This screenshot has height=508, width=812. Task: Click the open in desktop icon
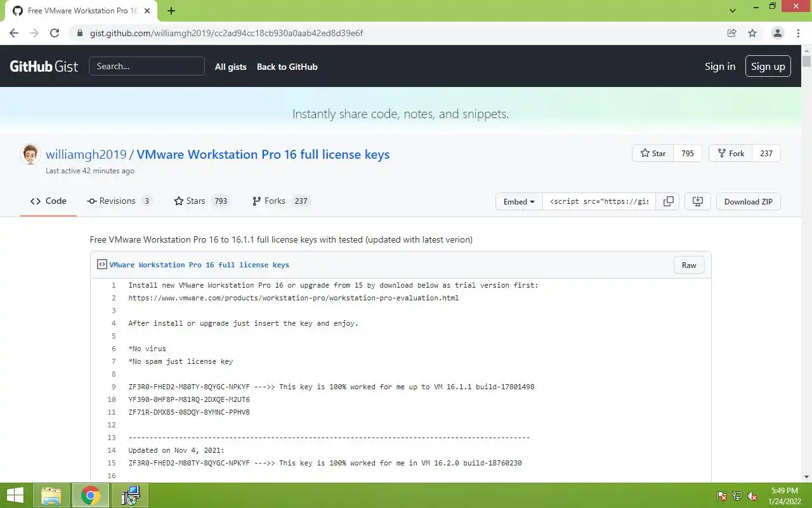click(x=698, y=201)
